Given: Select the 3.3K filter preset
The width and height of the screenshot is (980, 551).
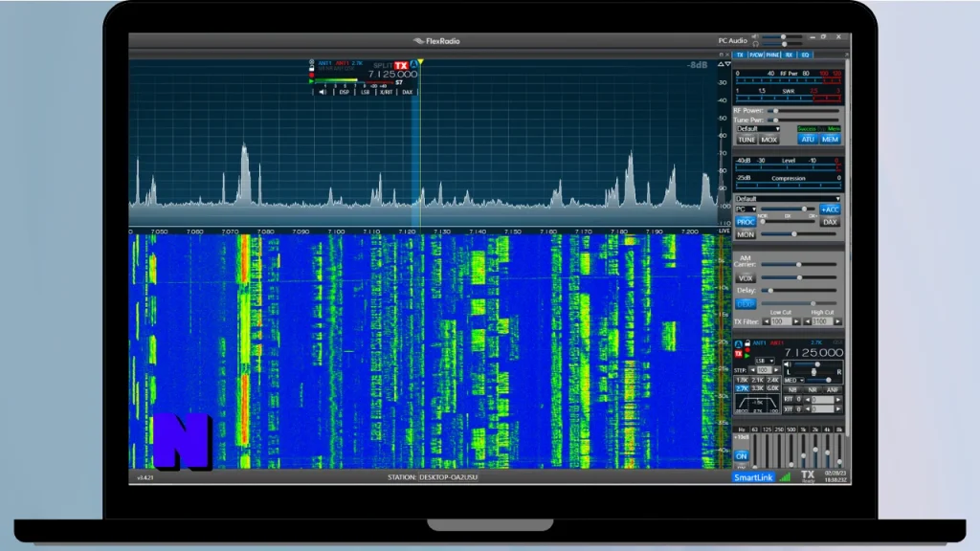Looking at the screenshot, I should pyautogui.click(x=758, y=388).
